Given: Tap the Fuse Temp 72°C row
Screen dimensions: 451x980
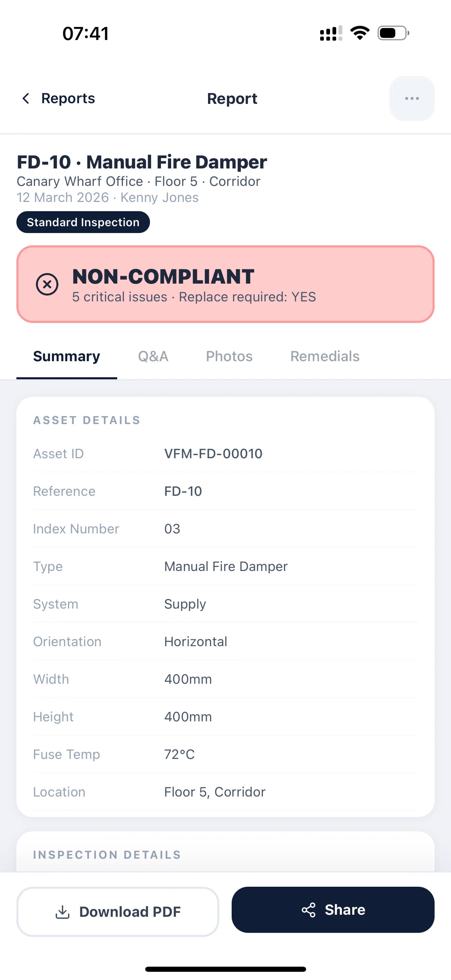Looking at the screenshot, I should coord(225,754).
